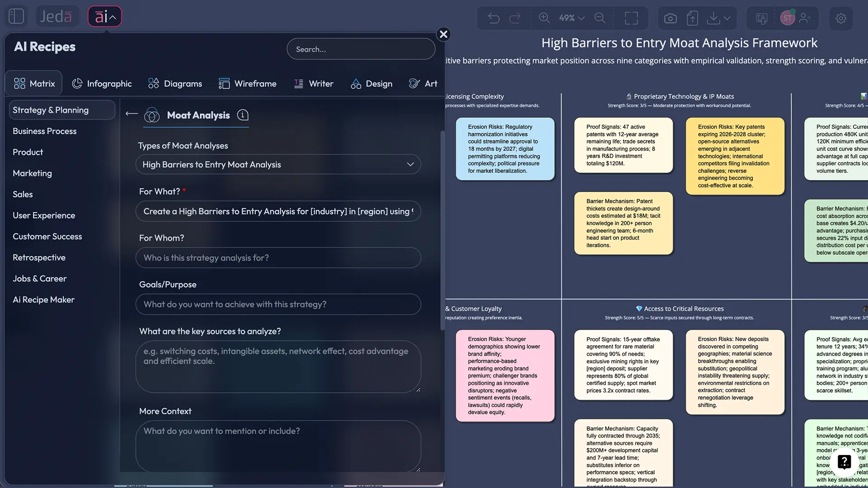Viewport: 868px width, 488px height.
Task: Redo the last canvas action
Action: click(515, 18)
